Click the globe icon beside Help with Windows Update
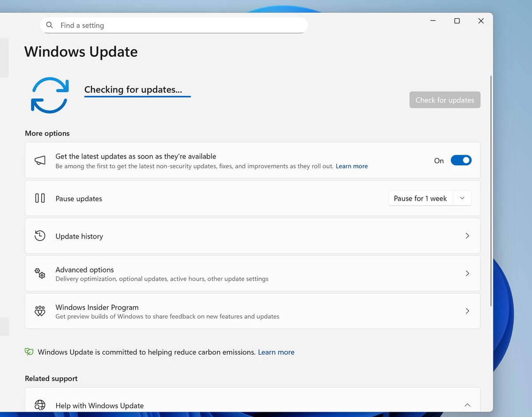This screenshot has height=417, width=532. pos(40,405)
